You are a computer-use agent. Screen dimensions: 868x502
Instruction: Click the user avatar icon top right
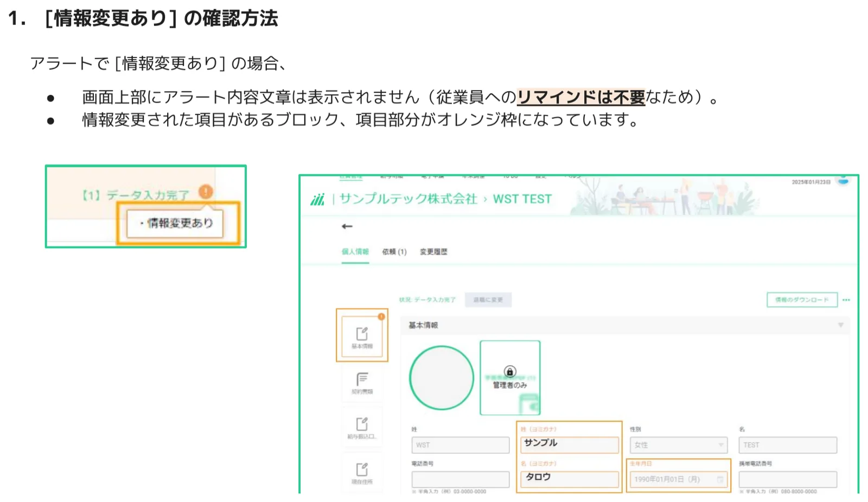[843, 180]
